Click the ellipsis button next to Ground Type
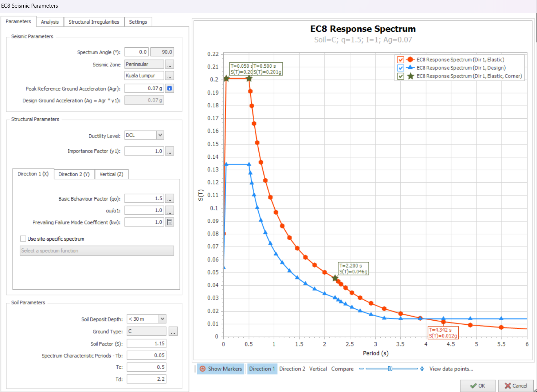The width and height of the screenshot is (537, 392). [173, 332]
